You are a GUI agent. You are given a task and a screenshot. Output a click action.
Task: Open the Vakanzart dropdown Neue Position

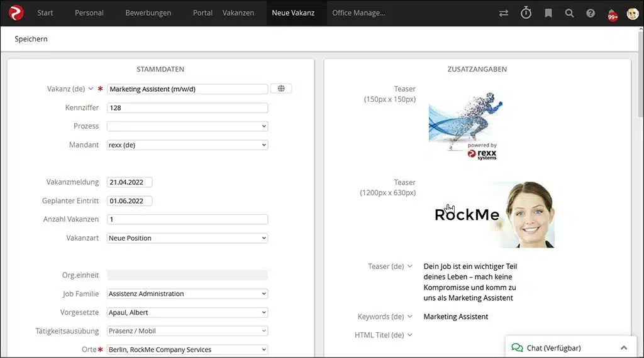pos(187,238)
